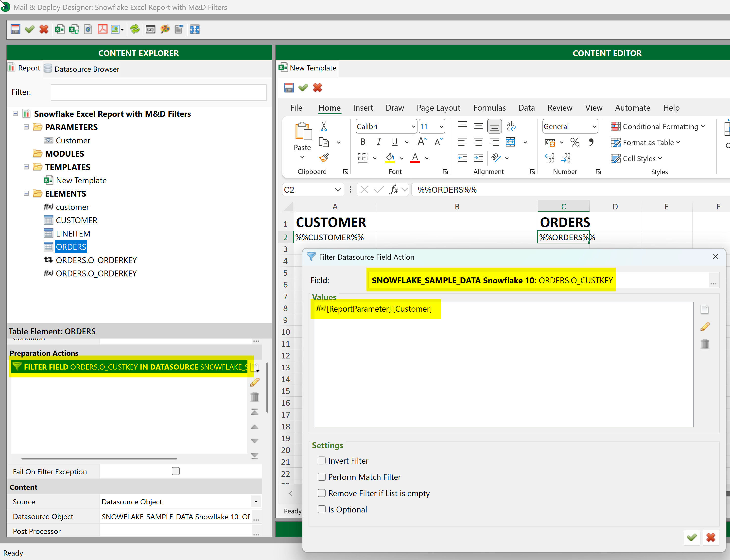Edit preparation action with pencil icon
This screenshot has height=560, width=730.
[x=255, y=382]
